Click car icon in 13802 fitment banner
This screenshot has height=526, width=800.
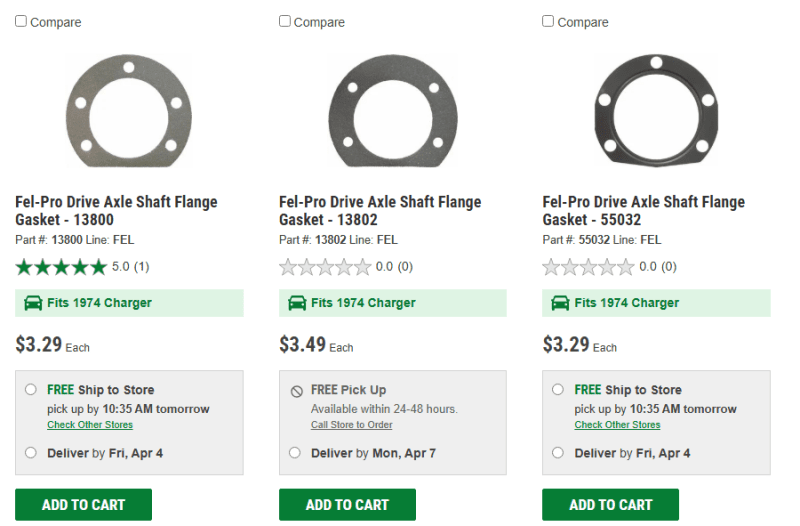[x=297, y=303]
